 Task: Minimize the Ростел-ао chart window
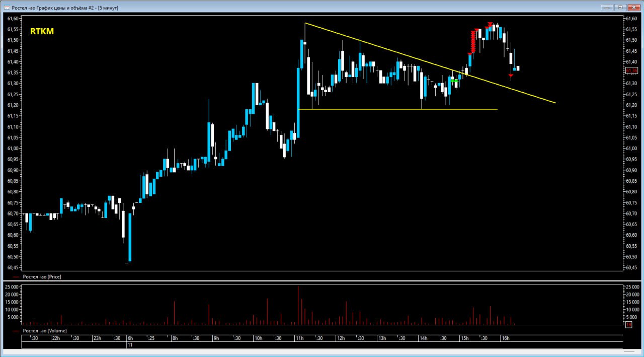607,7
